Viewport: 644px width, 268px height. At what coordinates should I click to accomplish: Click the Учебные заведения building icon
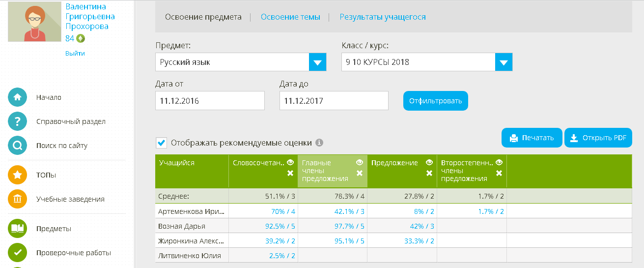pos(17,199)
